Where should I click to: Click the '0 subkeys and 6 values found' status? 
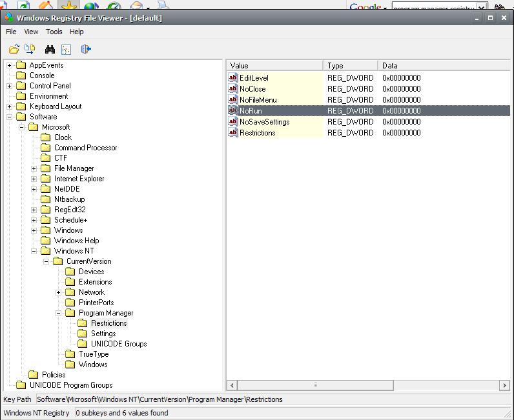pos(122,413)
